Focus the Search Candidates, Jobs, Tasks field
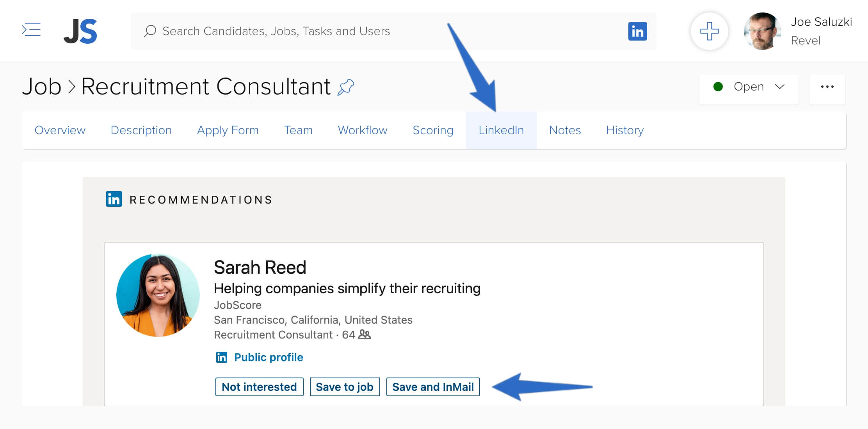 pyautogui.click(x=393, y=31)
